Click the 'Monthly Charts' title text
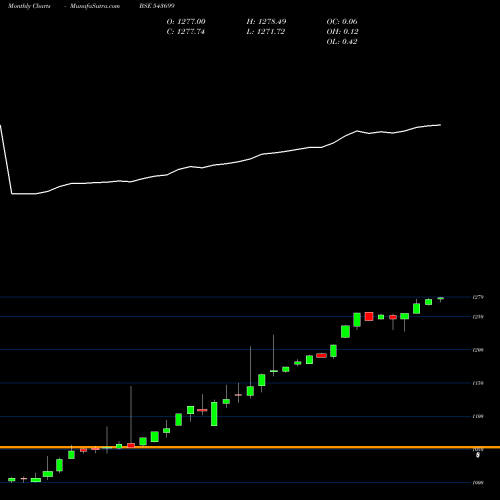 point(29,6)
